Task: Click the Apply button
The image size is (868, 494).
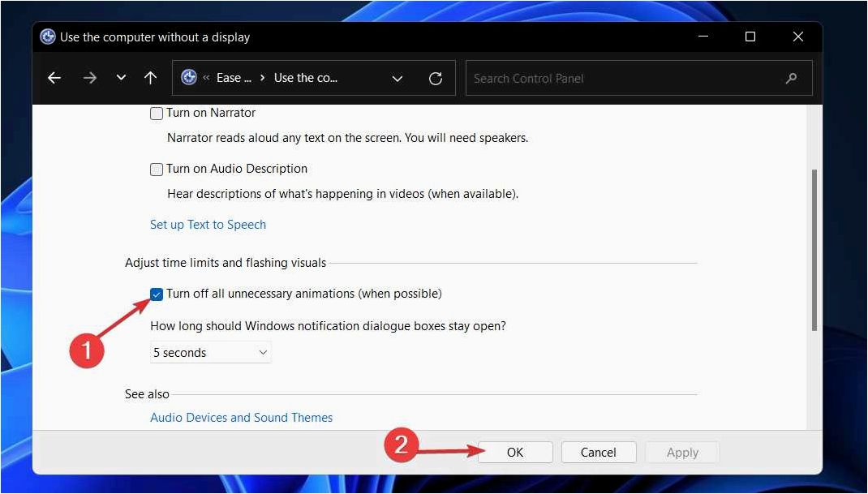Action: [x=682, y=453]
